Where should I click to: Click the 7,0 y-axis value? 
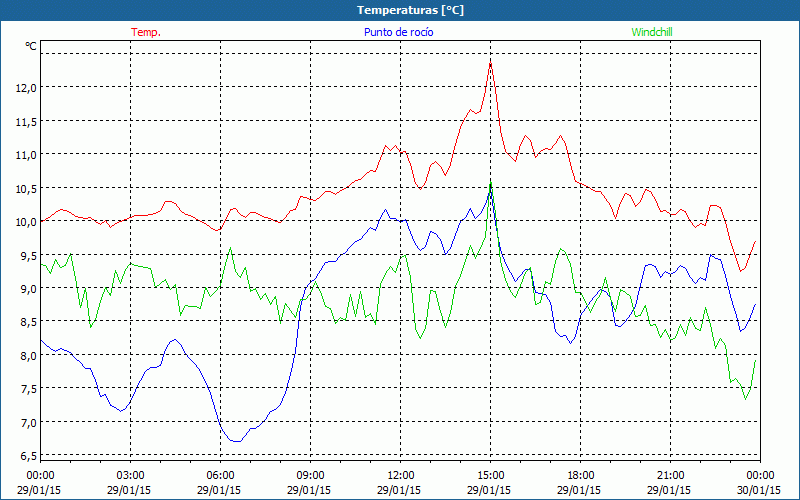(29, 422)
